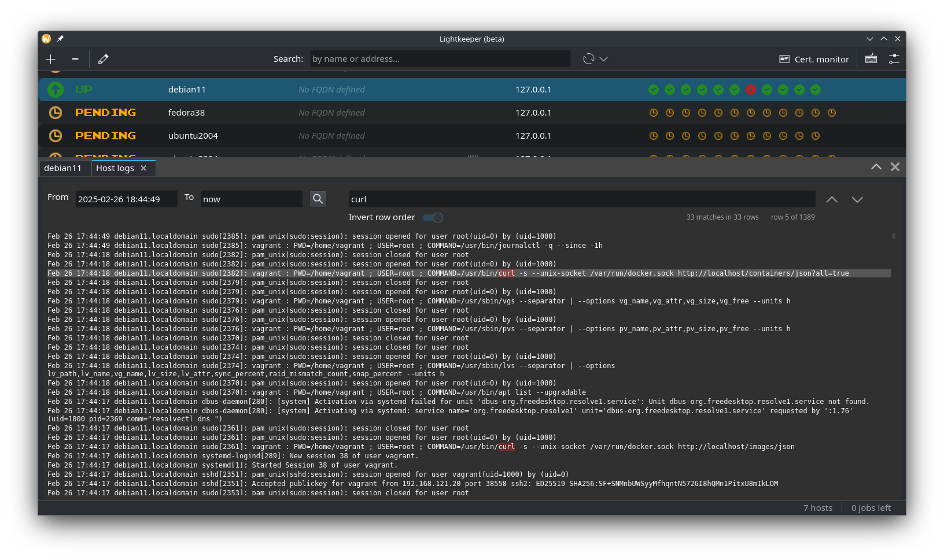This screenshot has height=560, width=944.
Task: Jump to next curl match with down chevron
Action: pyautogui.click(x=857, y=199)
